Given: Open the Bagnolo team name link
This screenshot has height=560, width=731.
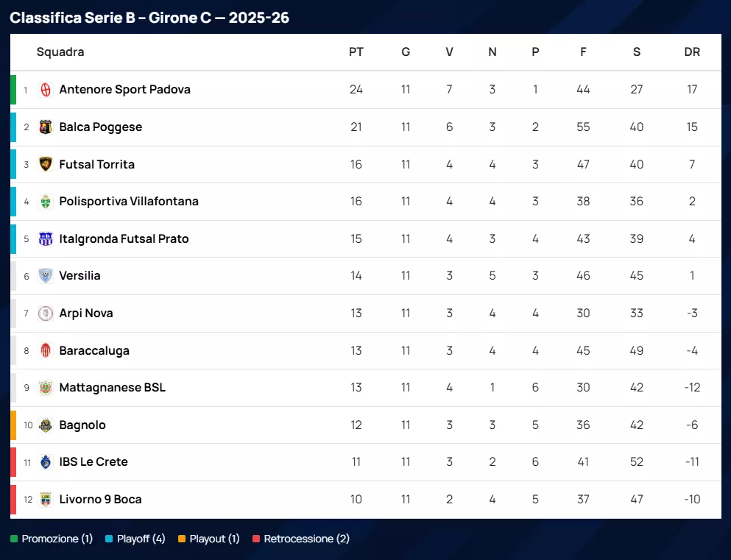Looking at the screenshot, I should (82, 425).
